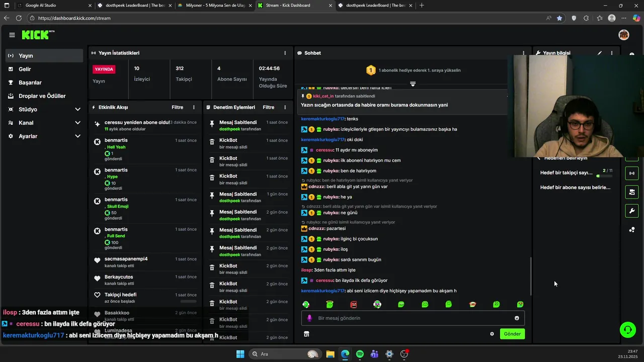Click dosthpeek in first Mesaj Sabitlendi row

[x=230, y=129]
